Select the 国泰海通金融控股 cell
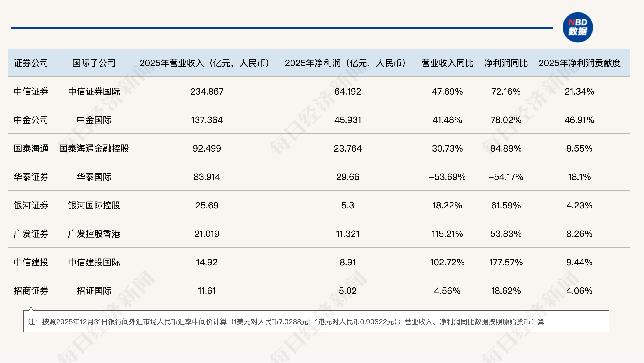This screenshot has width=644, height=363. tap(94, 149)
